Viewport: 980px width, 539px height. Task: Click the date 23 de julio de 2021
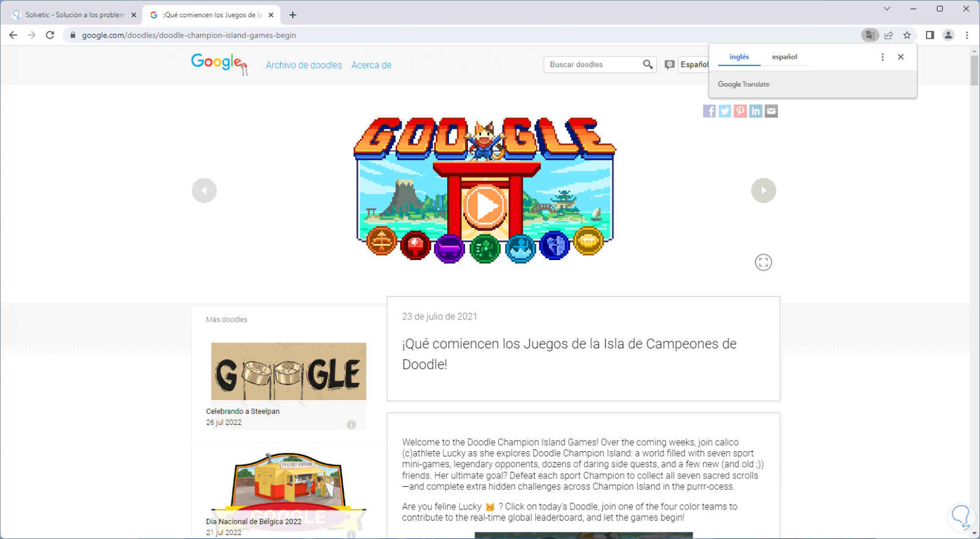pyautogui.click(x=440, y=317)
